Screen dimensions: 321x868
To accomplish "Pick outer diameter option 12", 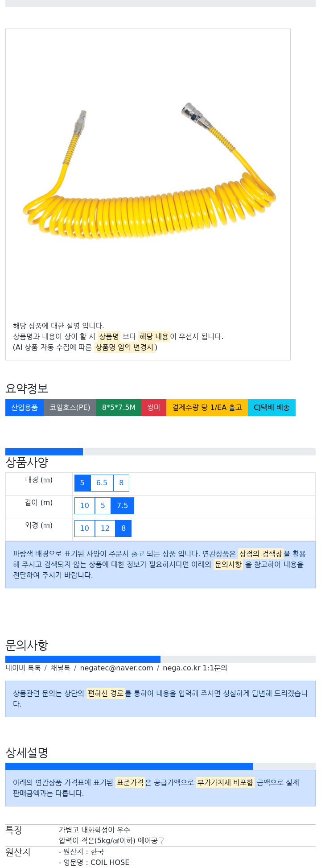I will pyautogui.click(x=105, y=529).
